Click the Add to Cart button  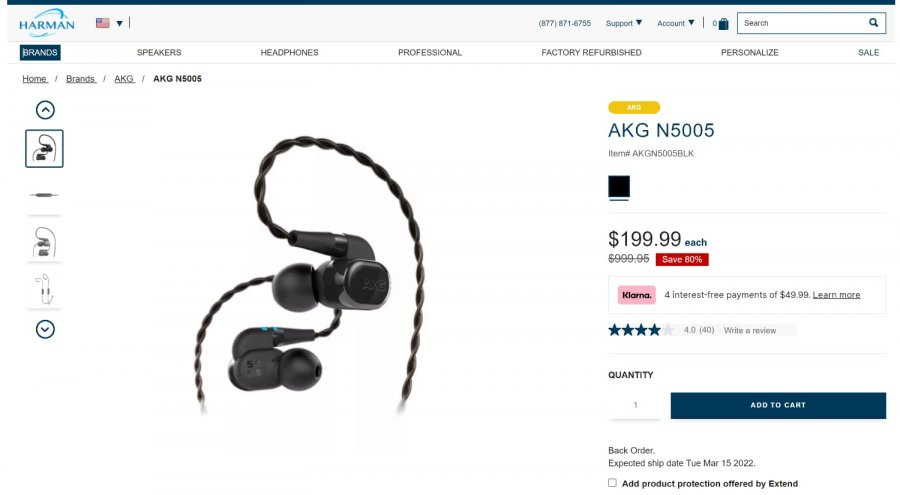coord(778,405)
